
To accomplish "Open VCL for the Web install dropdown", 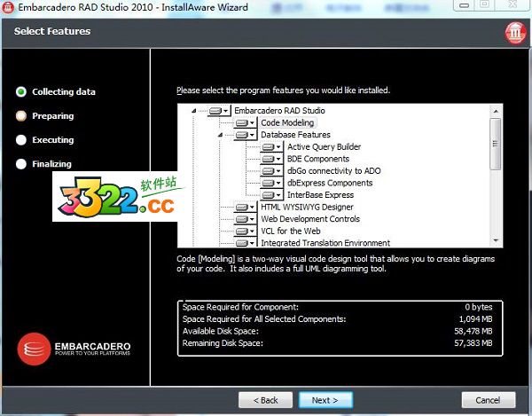I will coord(246,232).
